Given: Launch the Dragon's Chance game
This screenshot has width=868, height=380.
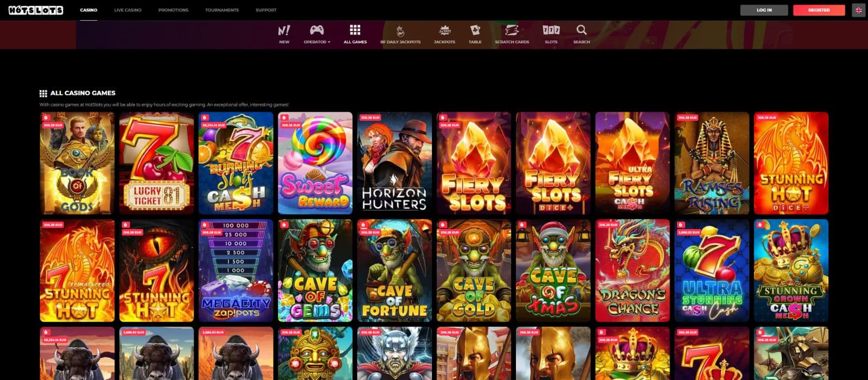Looking at the screenshot, I should pyautogui.click(x=633, y=270).
